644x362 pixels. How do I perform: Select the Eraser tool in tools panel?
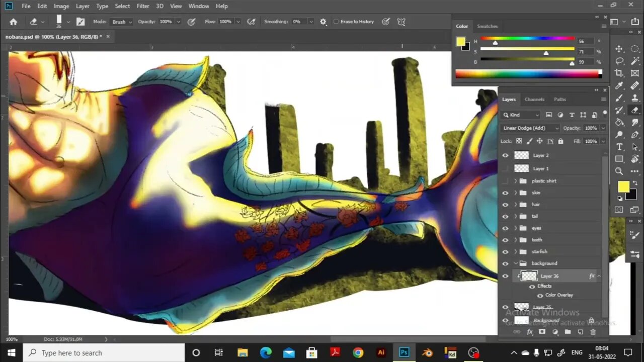pos(635,110)
